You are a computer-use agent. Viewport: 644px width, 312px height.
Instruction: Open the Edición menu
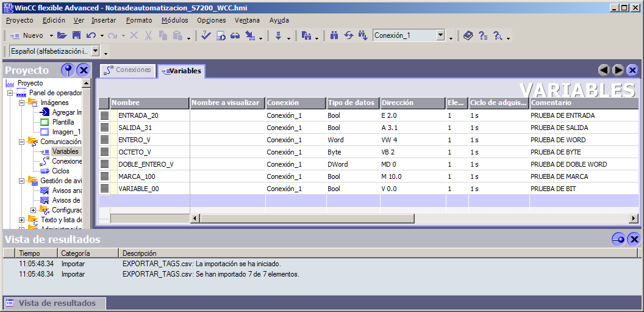tap(54, 20)
